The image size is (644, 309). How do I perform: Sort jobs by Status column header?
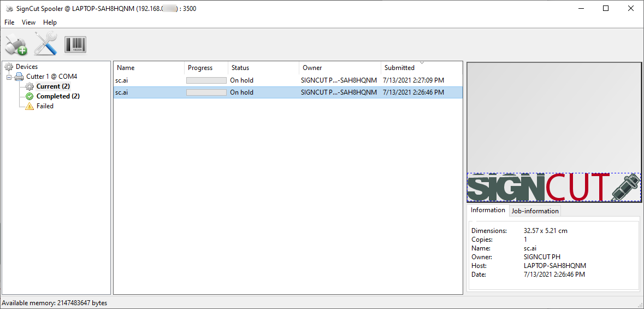click(x=263, y=68)
